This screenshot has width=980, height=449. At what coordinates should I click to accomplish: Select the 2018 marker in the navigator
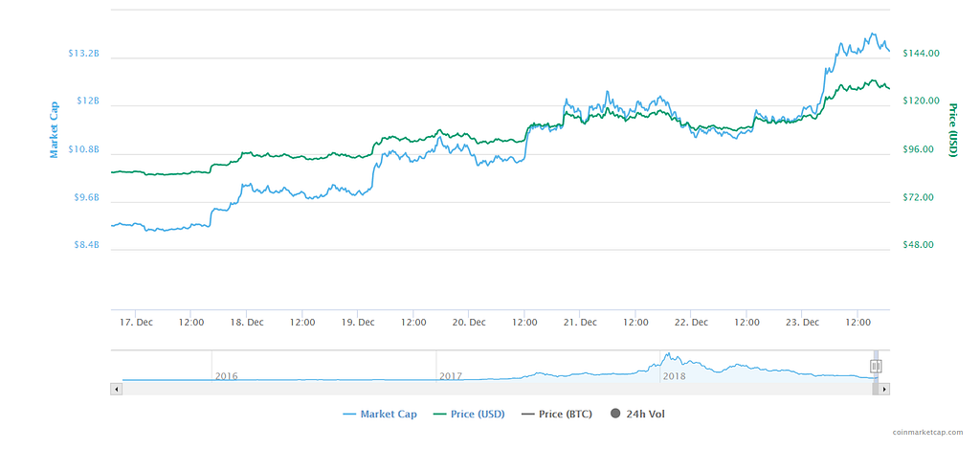(675, 376)
